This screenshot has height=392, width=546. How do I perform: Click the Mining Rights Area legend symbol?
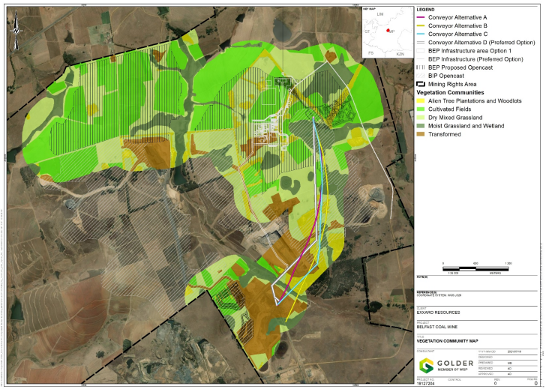click(x=421, y=84)
